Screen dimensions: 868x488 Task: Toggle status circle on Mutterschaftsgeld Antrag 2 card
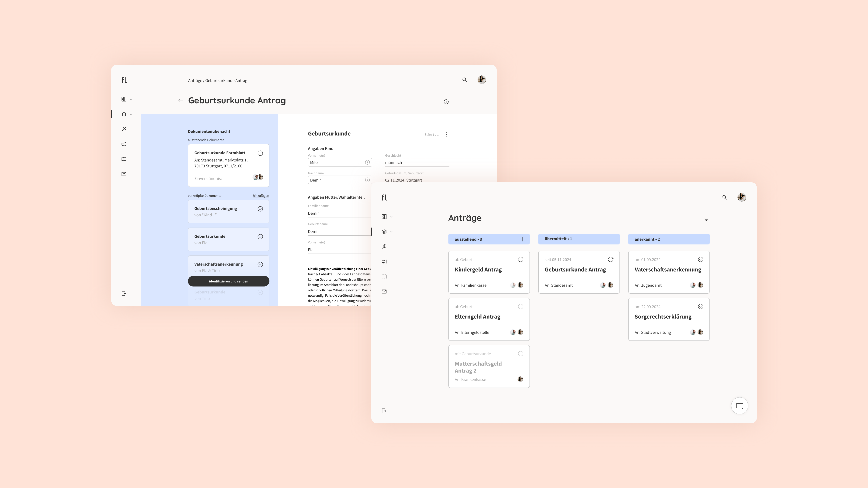coord(521,354)
